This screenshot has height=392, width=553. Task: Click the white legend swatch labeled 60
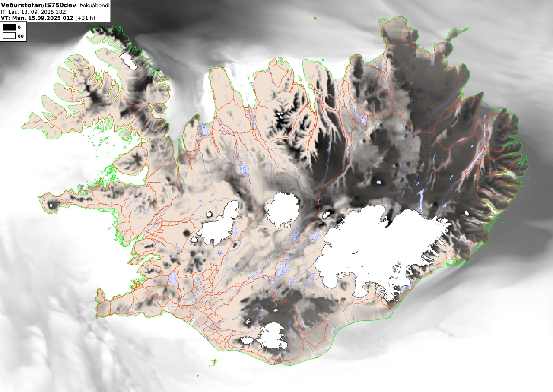point(9,36)
